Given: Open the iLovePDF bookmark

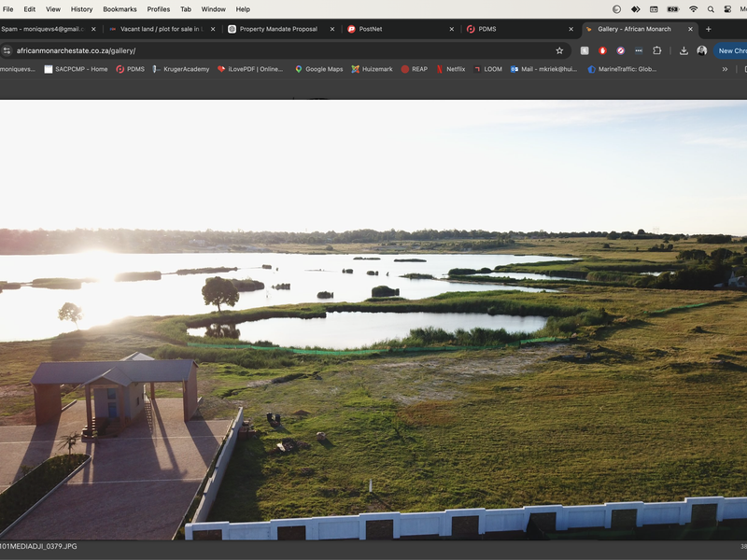Looking at the screenshot, I should tap(250, 69).
